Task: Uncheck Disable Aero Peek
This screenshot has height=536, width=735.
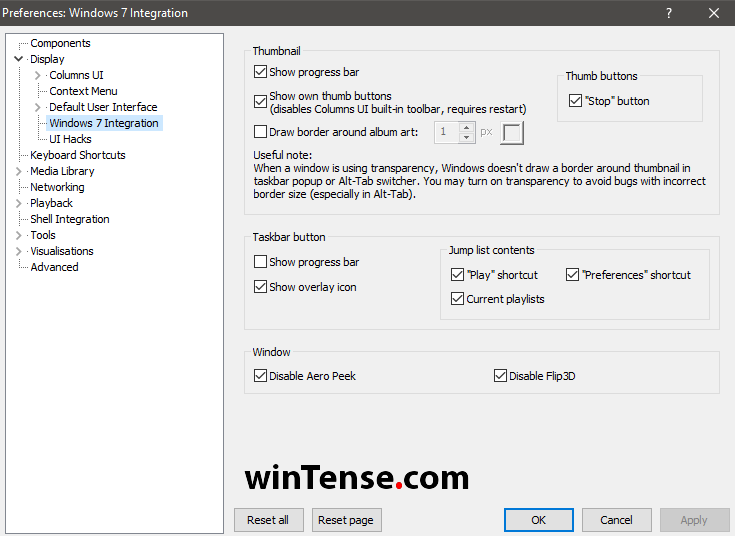Action: (261, 376)
